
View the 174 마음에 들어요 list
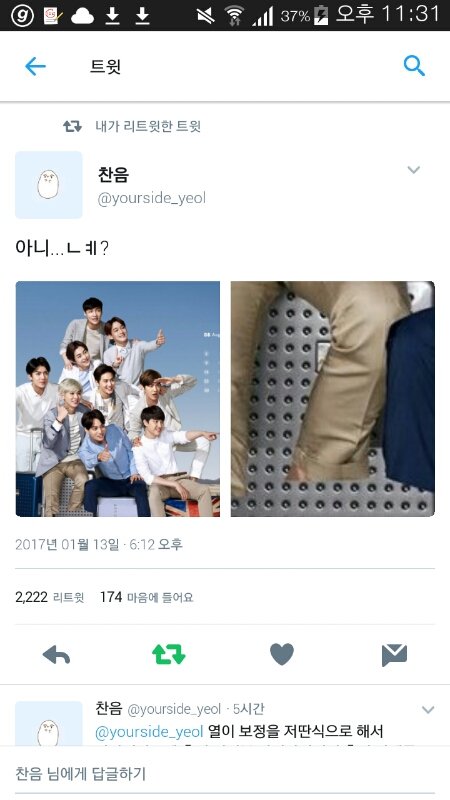point(147,597)
